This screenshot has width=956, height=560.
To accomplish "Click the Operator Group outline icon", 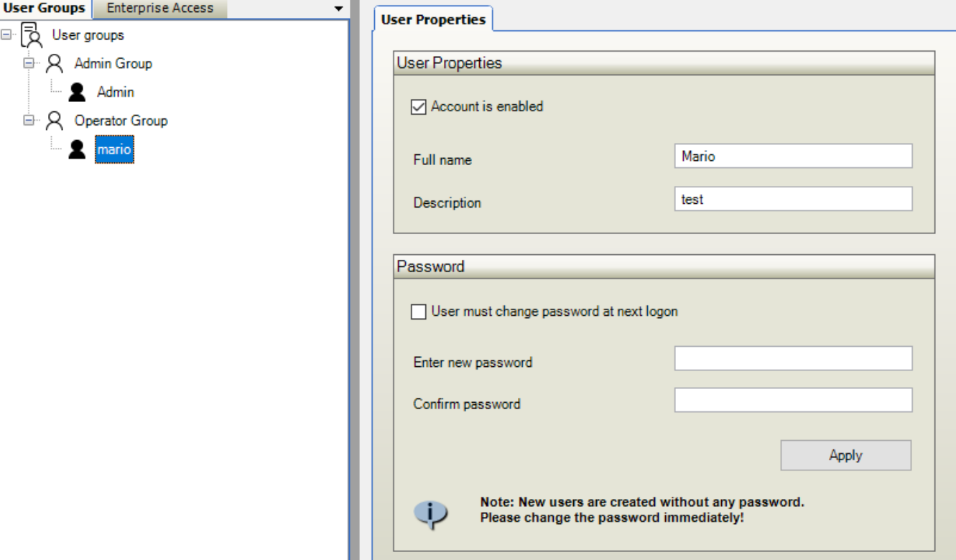I will point(54,121).
